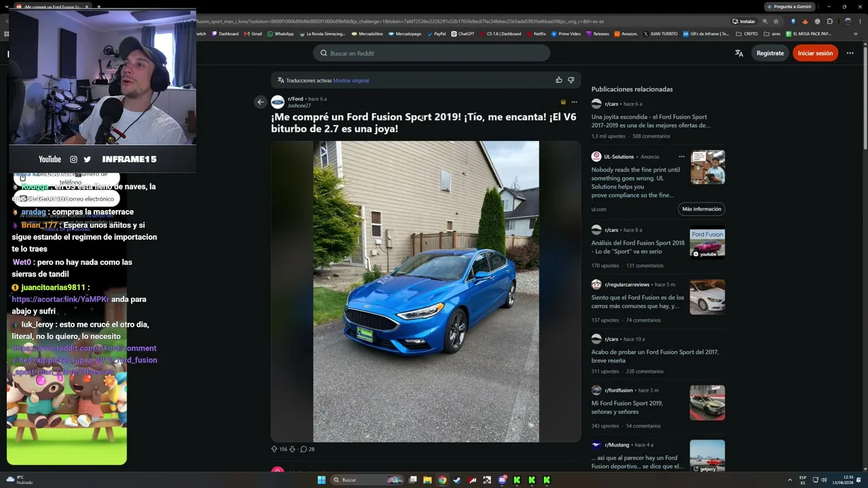
Task: Click the browser address bar URL
Action: coord(400,21)
